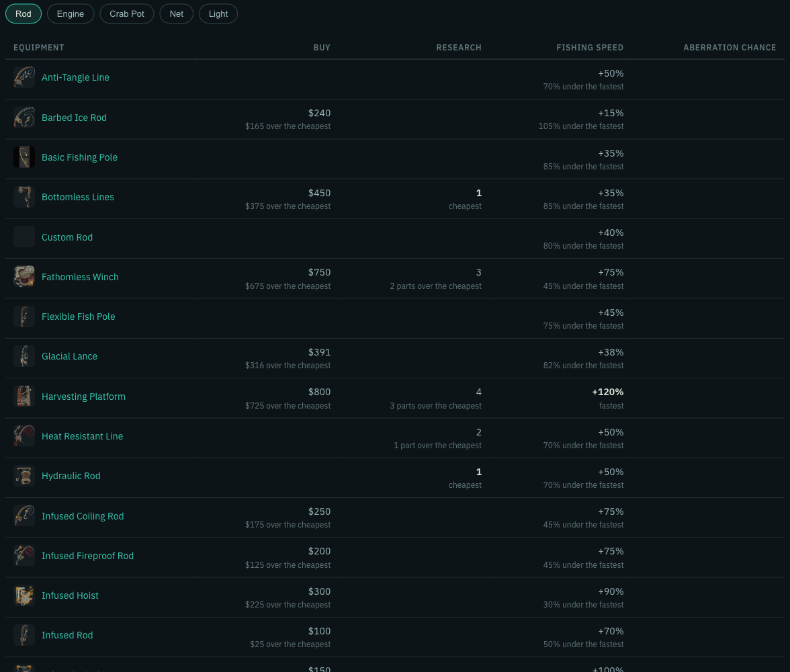Click the +120% fastest fishing speed value
This screenshot has height=672, width=790.
(x=607, y=392)
